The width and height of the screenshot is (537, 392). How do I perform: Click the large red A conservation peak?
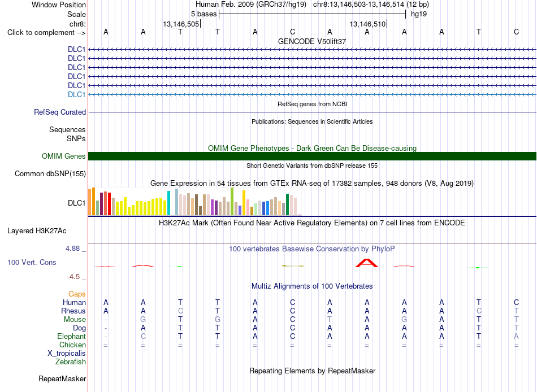click(x=367, y=263)
